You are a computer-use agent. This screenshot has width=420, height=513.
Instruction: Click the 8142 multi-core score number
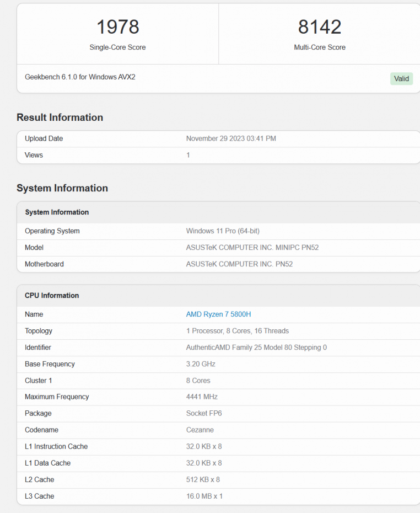pyautogui.click(x=320, y=27)
